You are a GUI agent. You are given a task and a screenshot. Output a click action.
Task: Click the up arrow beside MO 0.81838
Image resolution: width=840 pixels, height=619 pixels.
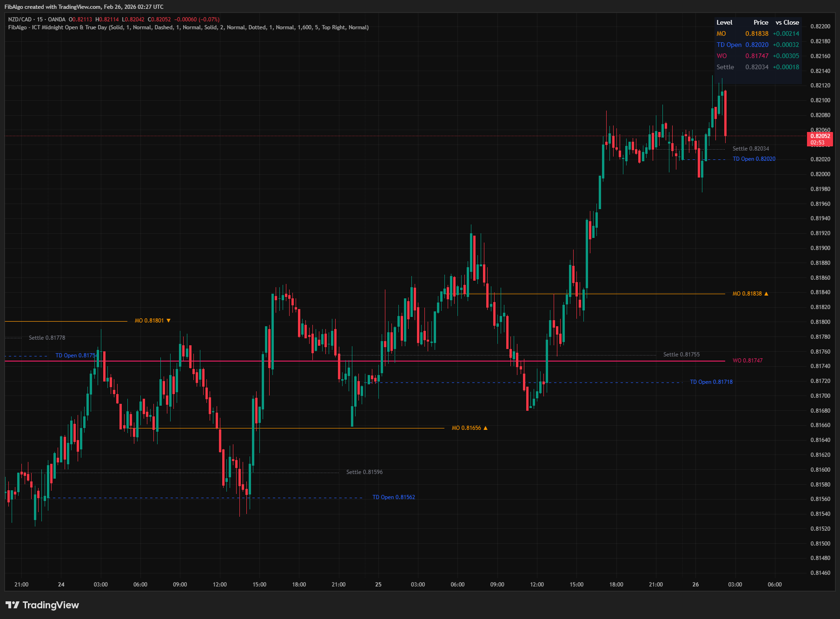point(766,294)
